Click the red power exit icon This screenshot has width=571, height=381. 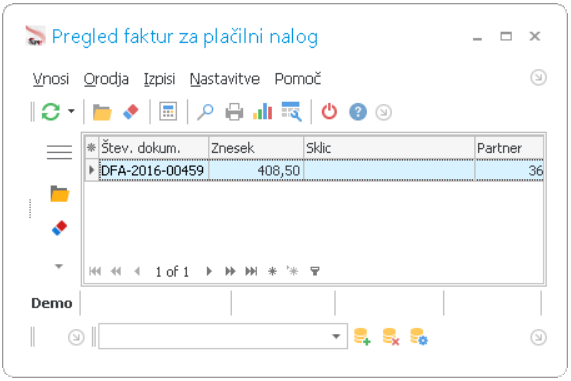[329, 112]
